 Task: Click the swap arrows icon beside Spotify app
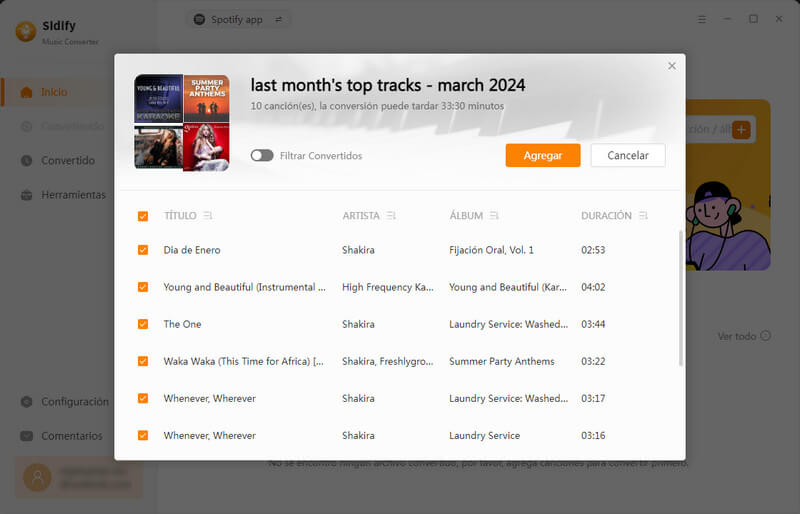coord(279,19)
